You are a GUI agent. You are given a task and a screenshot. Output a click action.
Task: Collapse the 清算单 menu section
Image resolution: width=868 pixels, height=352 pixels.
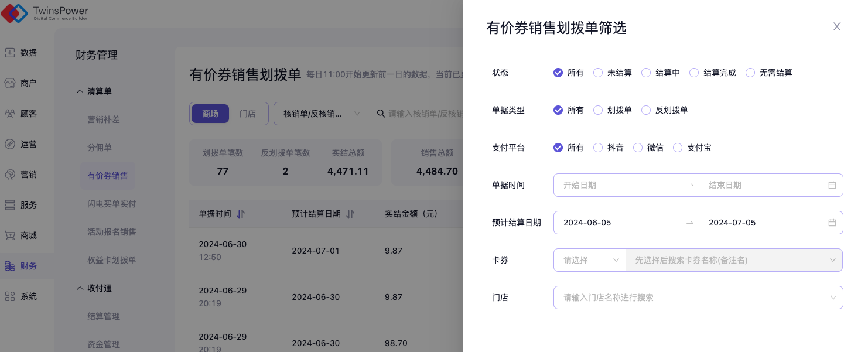pos(80,92)
